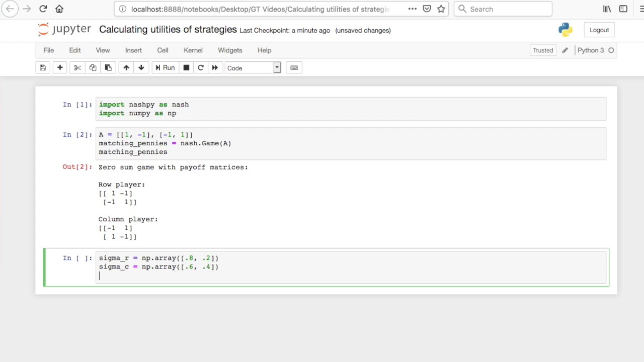This screenshot has height=362, width=644.
Task: Open the Edit menu
Action: point(75,50)
